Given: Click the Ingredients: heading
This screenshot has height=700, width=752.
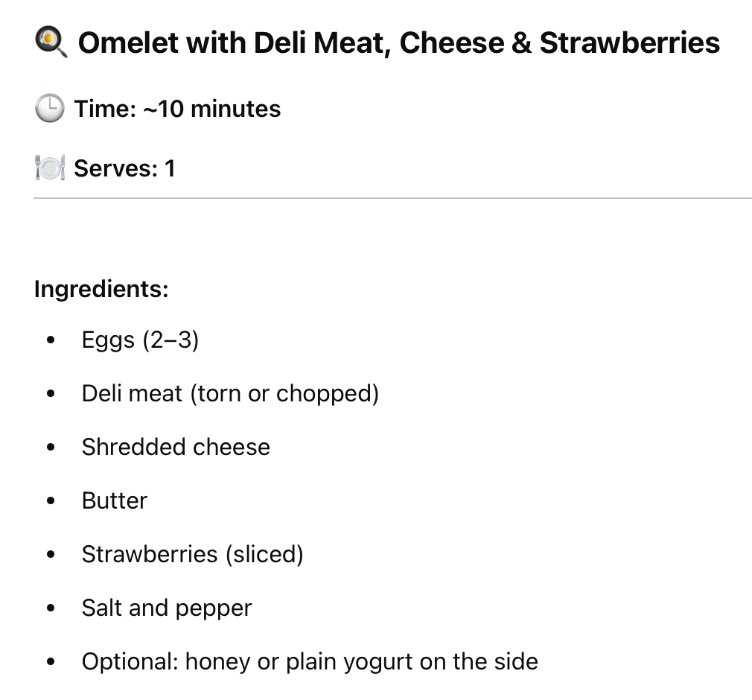Looking at the screenshot, I should [x=101, y=290].
